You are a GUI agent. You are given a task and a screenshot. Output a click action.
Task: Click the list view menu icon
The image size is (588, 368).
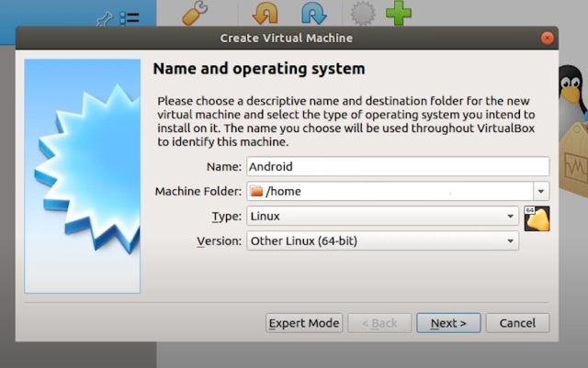pyautogui.click(x=130, y=17)
